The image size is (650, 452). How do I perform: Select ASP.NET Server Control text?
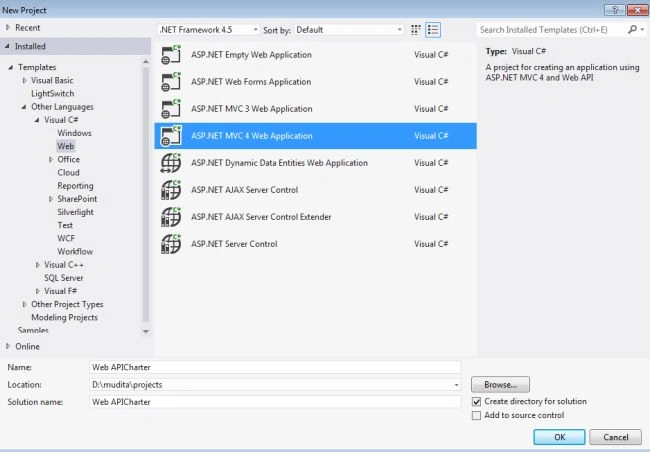tap(234, 244)
